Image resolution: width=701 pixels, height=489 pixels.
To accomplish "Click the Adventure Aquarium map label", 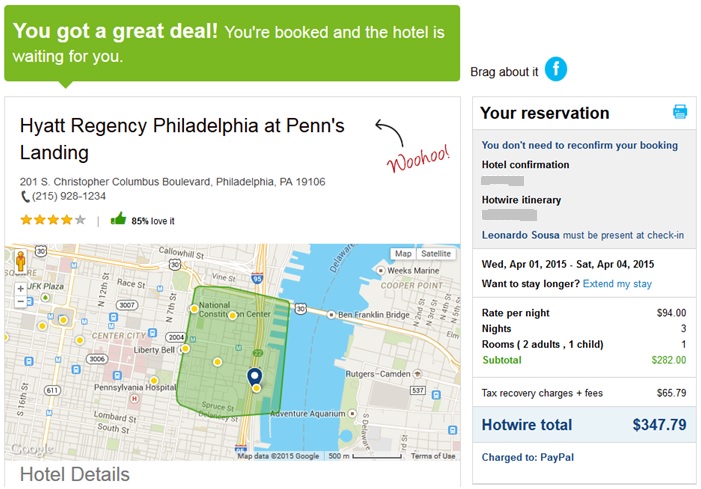I will pyautogui.click(x=308, y=414).
